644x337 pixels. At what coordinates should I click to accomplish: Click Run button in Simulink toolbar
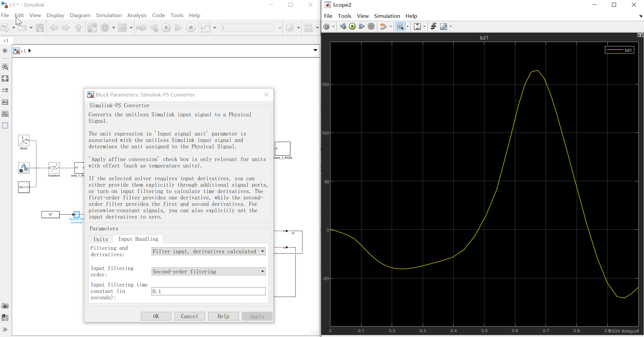pos(166,28)
